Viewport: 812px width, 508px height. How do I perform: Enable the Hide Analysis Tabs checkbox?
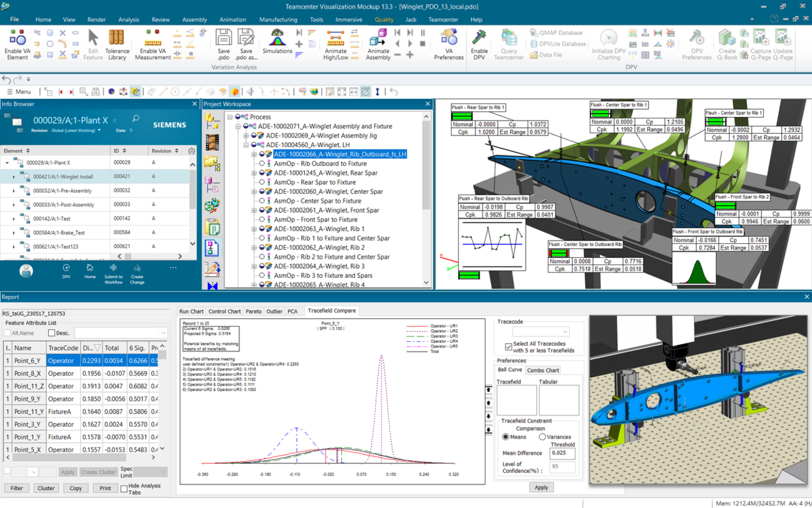124,489
